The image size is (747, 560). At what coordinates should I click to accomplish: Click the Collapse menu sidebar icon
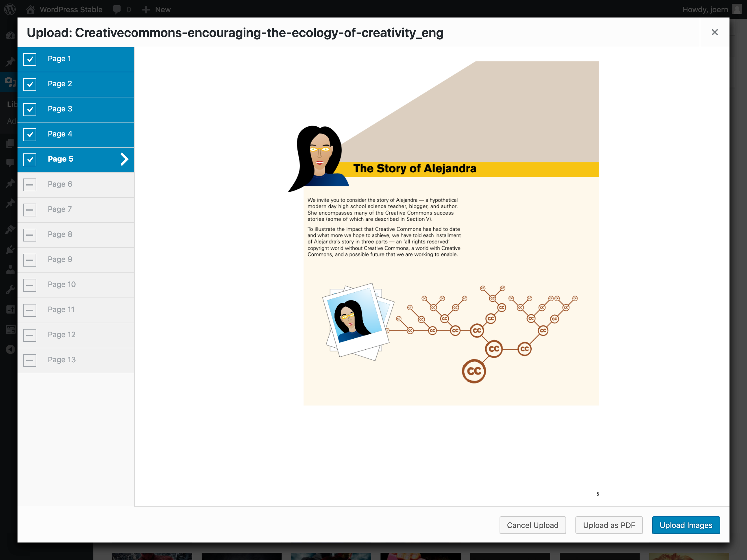(x=11, y=349)
